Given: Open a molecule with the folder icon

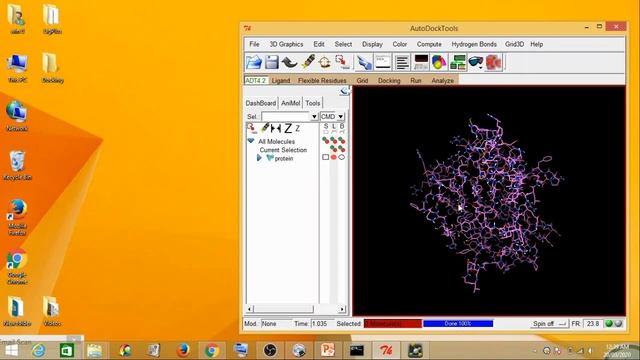Looking at the screenshot, I should [254, 62].
